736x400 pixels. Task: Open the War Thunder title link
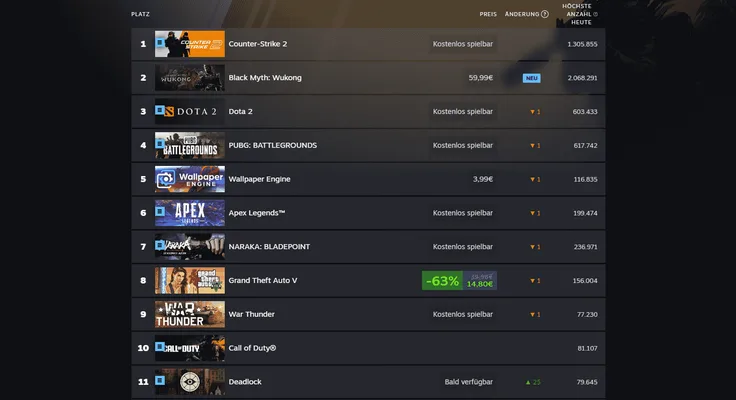coord(252,314)
